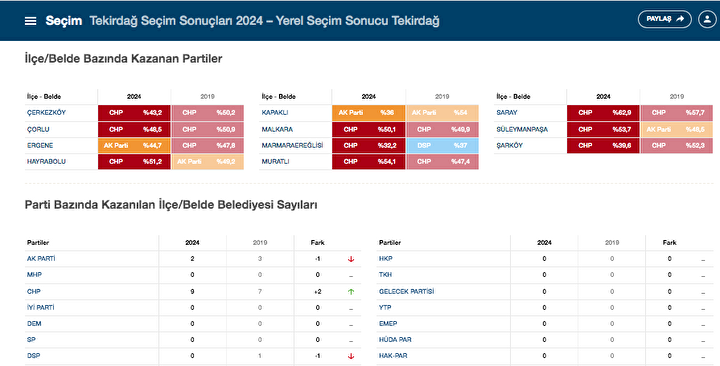Click the red down arrow for DSP

351,356
